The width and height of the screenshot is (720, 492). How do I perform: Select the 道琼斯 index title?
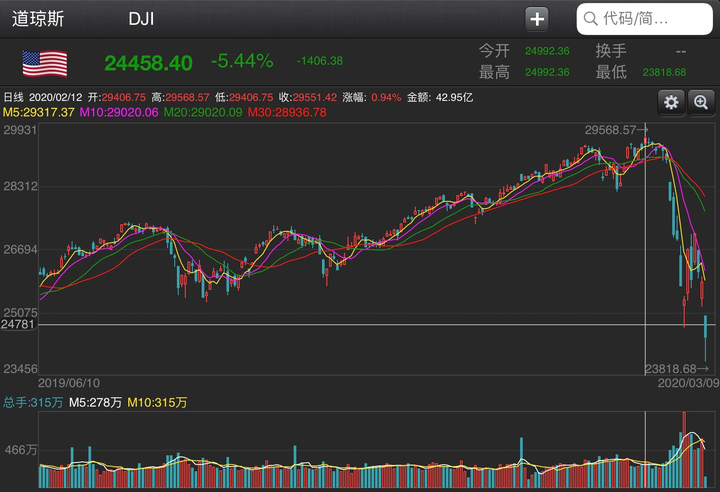click(38, 19)
